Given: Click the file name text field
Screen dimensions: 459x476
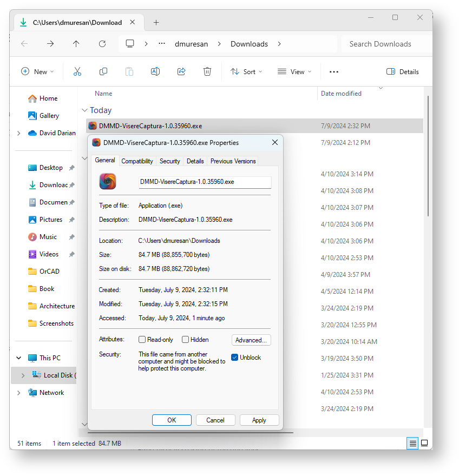Looking at the screenshot, I should [x=205, y=182].
